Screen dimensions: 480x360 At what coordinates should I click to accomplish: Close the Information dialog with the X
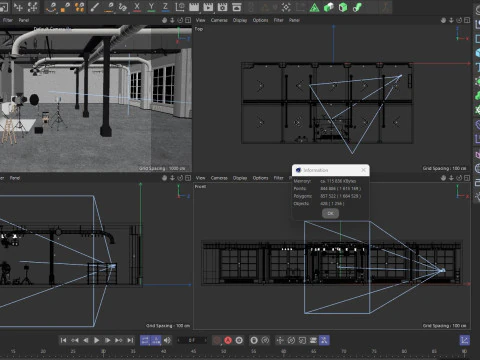pos(363,170)
